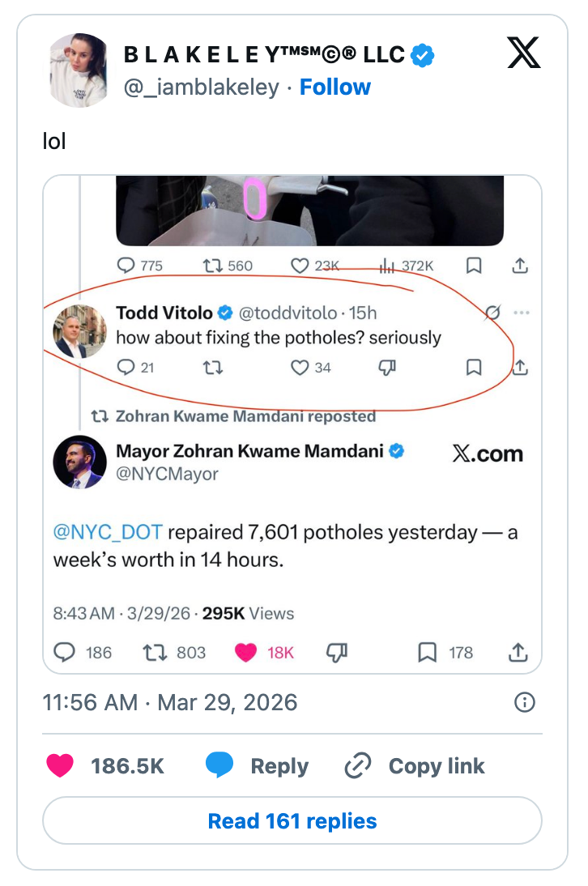Read 161 replies
The height and width of the screenshot is (886, 588).
292,820
